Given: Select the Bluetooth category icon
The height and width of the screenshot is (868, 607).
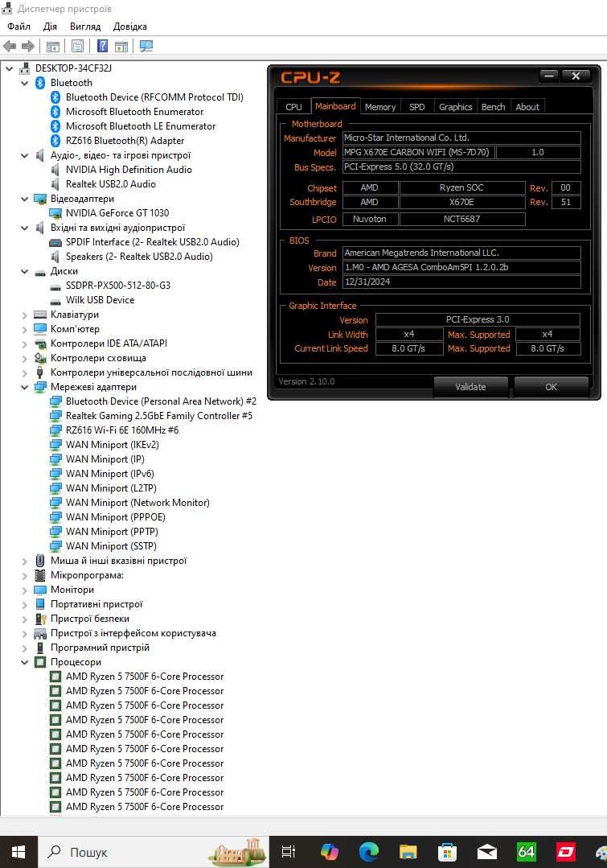Looking at the screenshot, I should pos(40,83).
